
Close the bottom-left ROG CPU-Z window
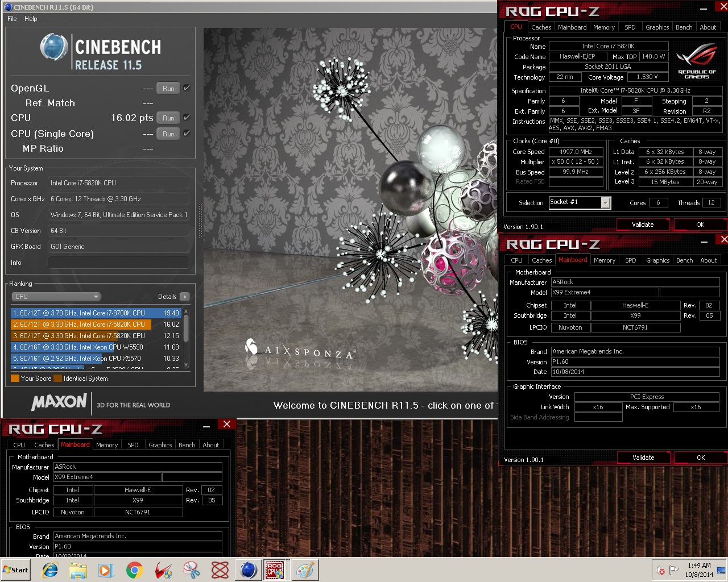click(226, 425)
